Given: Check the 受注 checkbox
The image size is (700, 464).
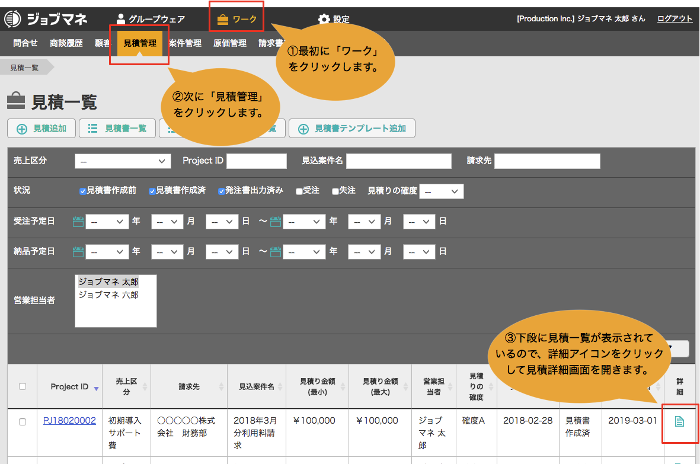Looking at the screenshot, I should click(299, 192).
